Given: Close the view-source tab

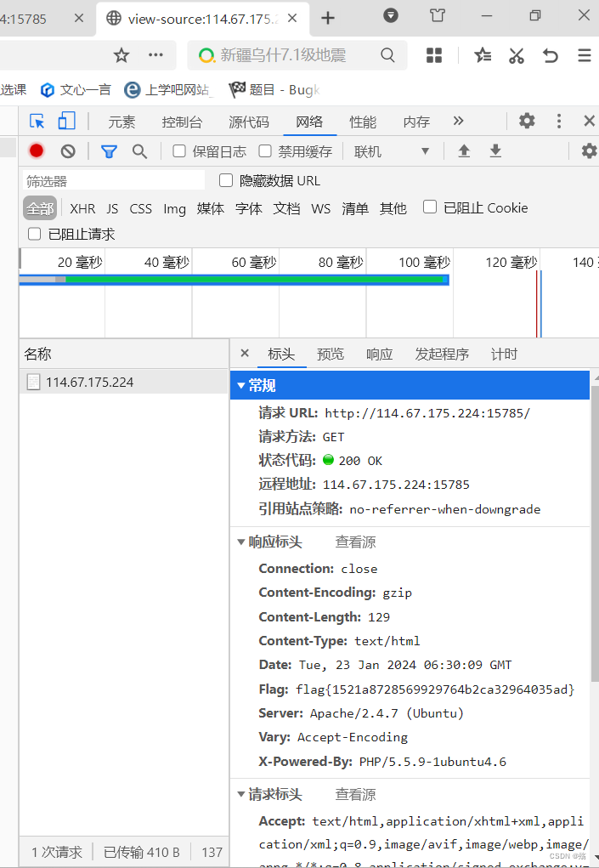Looking at the screenshot, I should coord(292,18).
